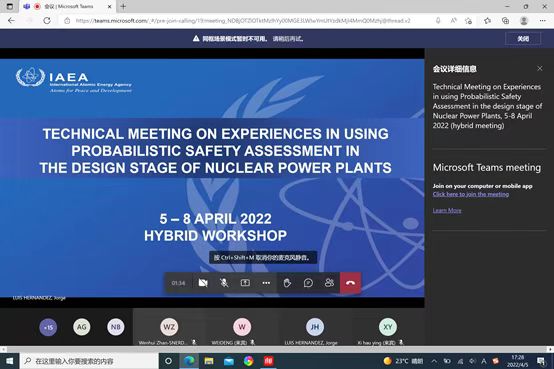This screenshot has height=369, width=554.
Task: Show the meeting chat conversation
Action: [308, 283]
